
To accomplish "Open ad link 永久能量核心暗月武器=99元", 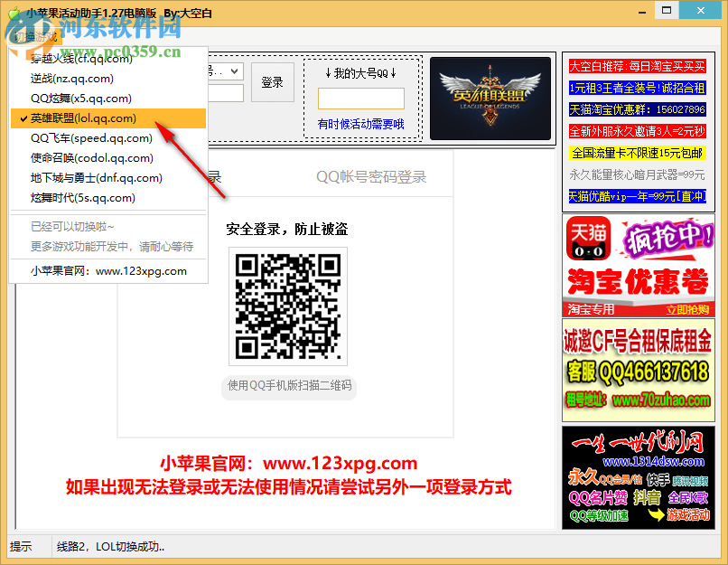I will [x=638, y=174].
